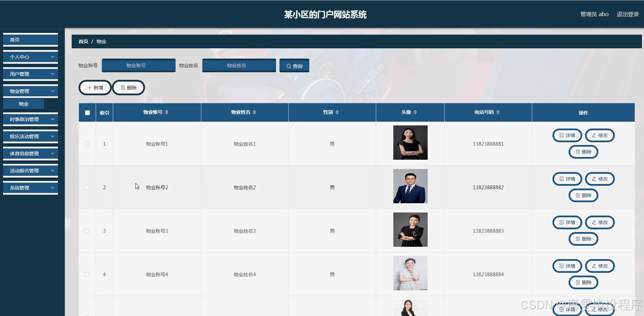The height and width of the screenshot is (316, 644).
Task: Check the checkbox for row 2
Action: [x=87, y=187]
